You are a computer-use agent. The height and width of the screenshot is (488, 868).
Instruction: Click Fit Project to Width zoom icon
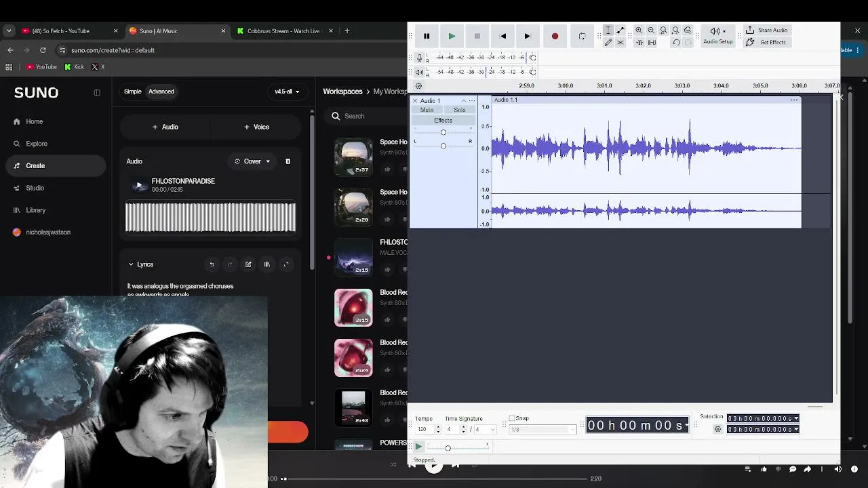coord(675,30)
